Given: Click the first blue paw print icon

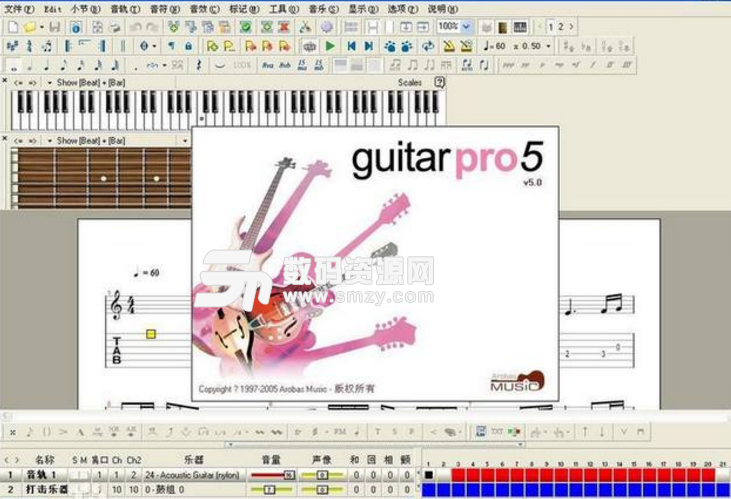Looking at the screenshot, I should click(390, 46).
